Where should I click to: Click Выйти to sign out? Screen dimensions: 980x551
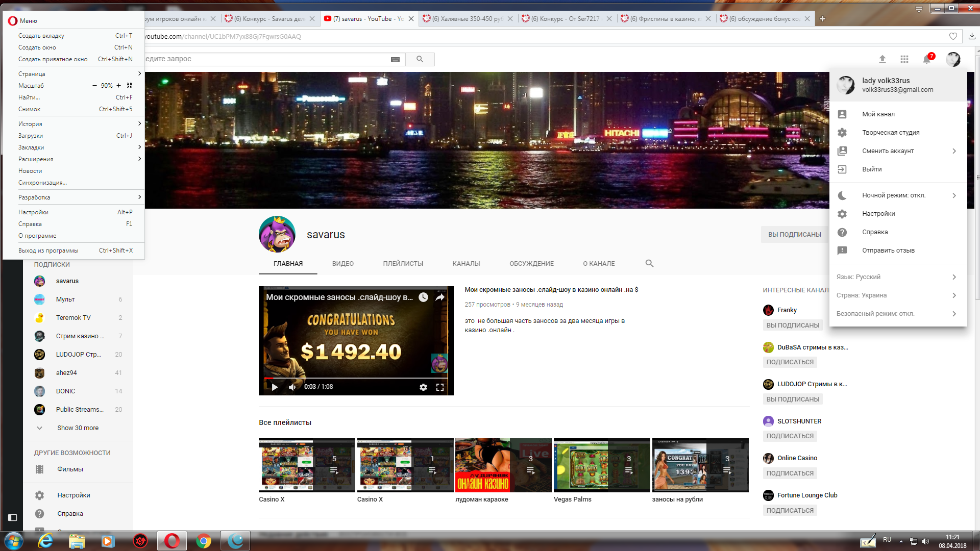pyautogui.click(x=872, y=169)
